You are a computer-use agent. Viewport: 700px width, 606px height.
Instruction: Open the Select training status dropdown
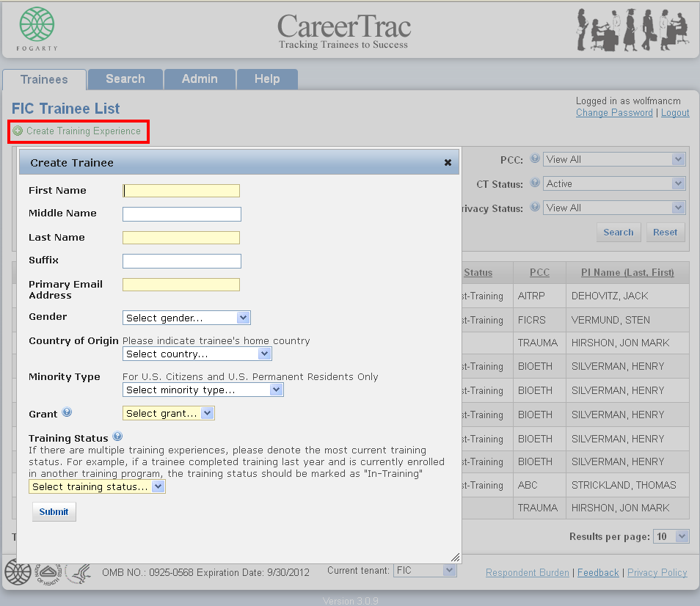pos(97,487)
